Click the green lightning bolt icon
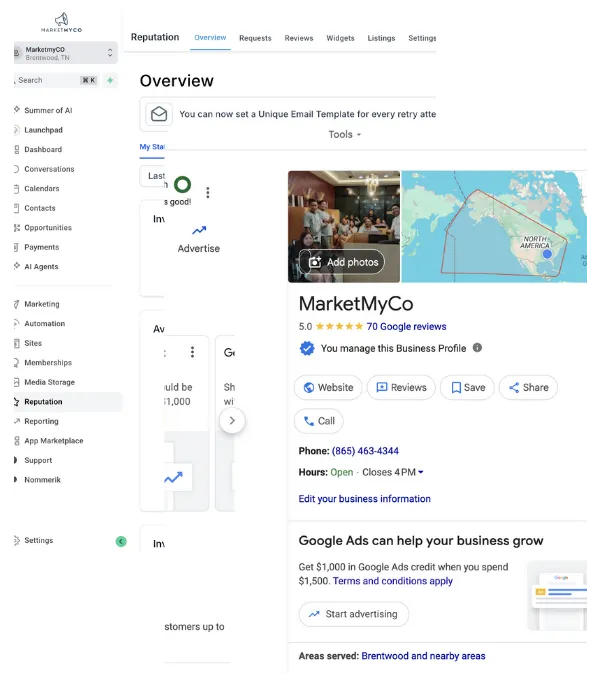The width and height of the screenshot is (600, 700). [110, 80]
